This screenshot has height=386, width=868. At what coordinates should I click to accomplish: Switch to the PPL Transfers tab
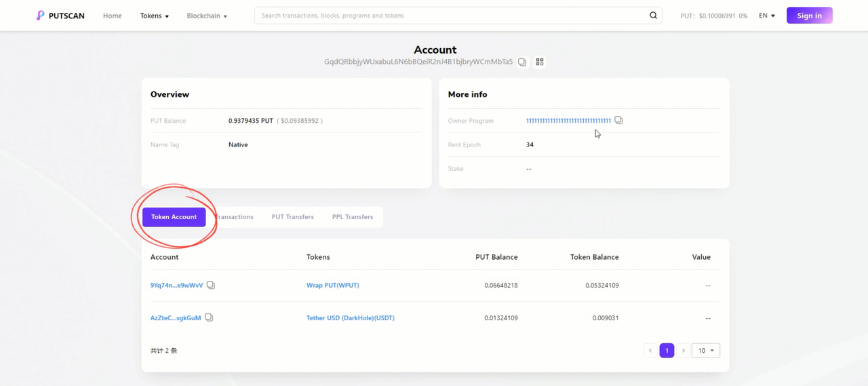coord(352,217)
